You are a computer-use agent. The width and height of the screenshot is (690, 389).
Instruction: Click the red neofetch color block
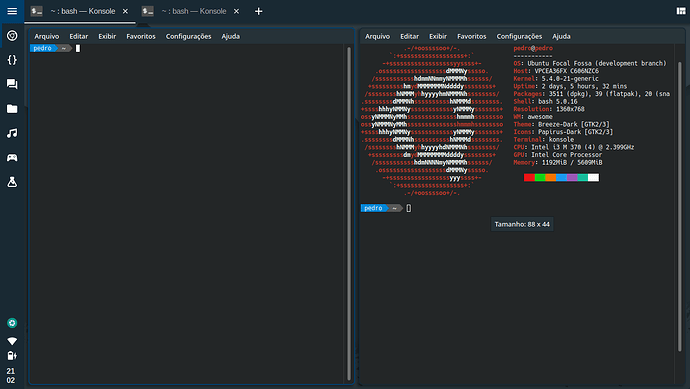pos(529,177)
